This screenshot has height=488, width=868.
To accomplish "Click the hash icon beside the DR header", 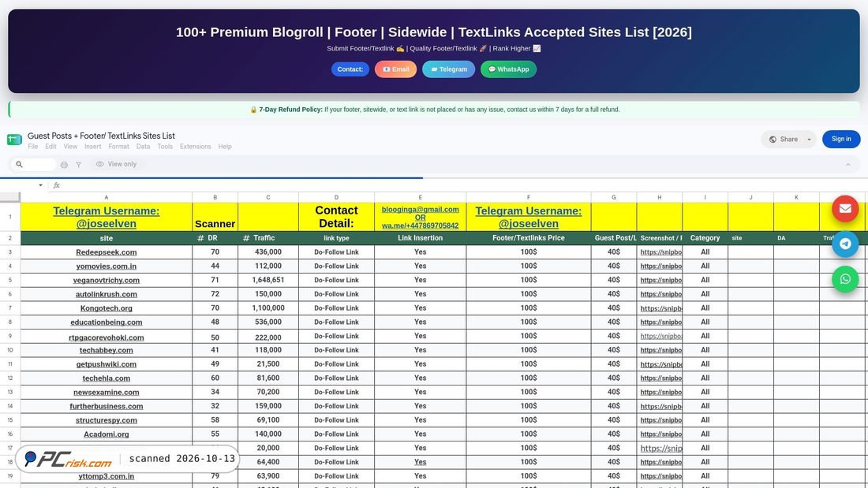I will point(200,238).
